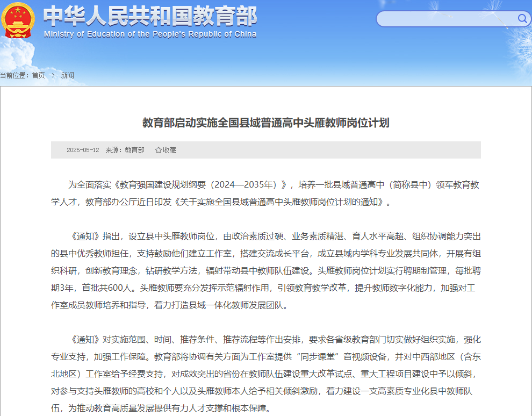532x416 pixels.
Task: Click the source text 来源：教育部
Action: coord(125,150)
